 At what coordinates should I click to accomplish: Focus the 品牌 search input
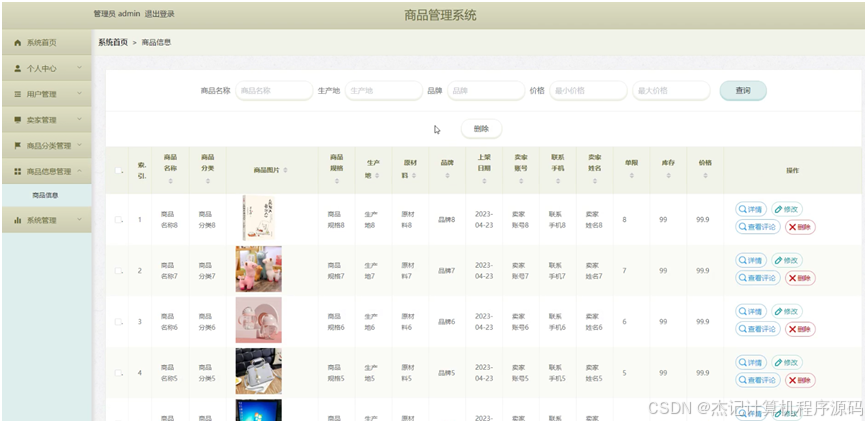tap(486, 91)
